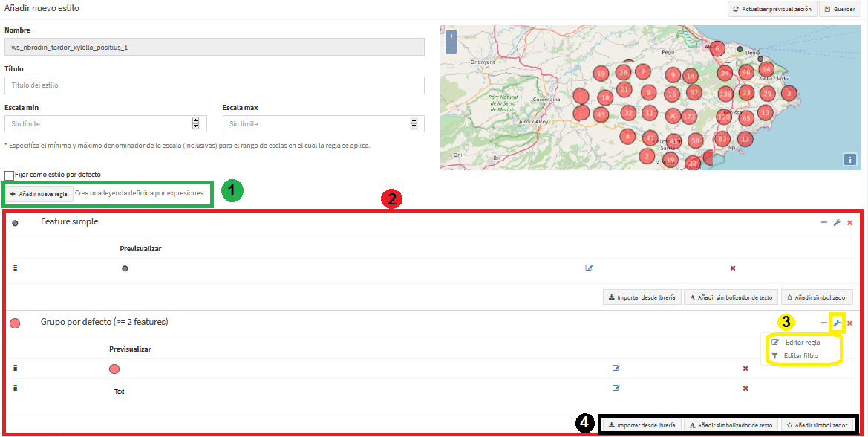Adjust Escala min stepper arrows

[x=195, y=123]
